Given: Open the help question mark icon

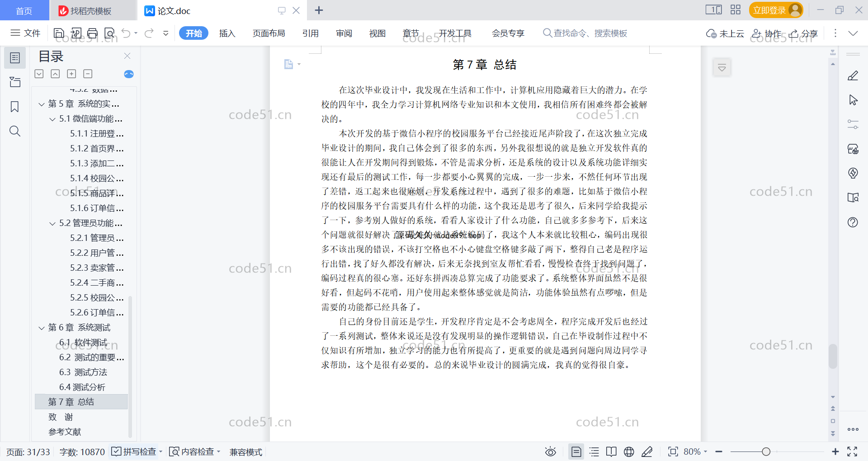Looking at the screenshot, I should click(853, 222).
